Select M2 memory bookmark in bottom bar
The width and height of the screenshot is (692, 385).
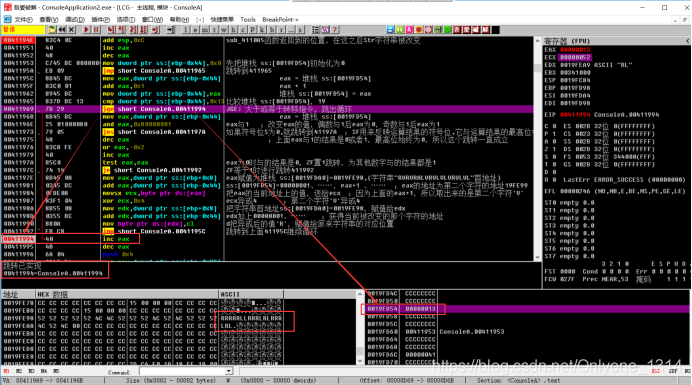point(19,371)
